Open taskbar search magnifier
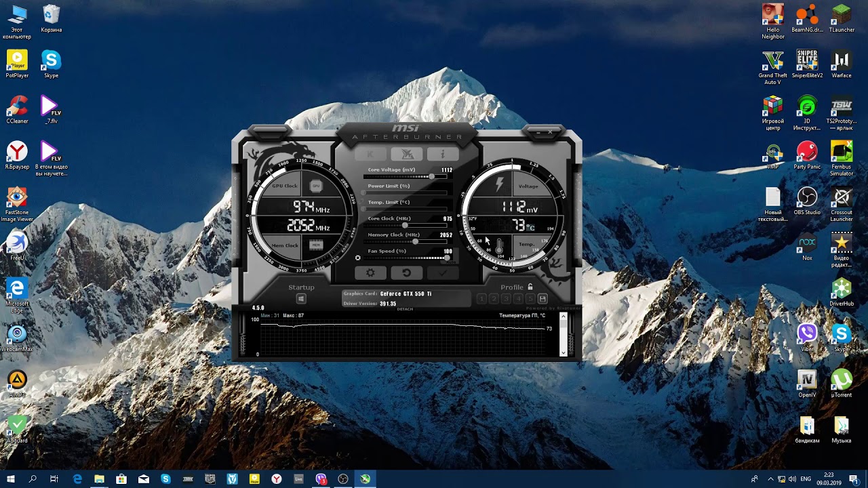 tap(33, 479)
